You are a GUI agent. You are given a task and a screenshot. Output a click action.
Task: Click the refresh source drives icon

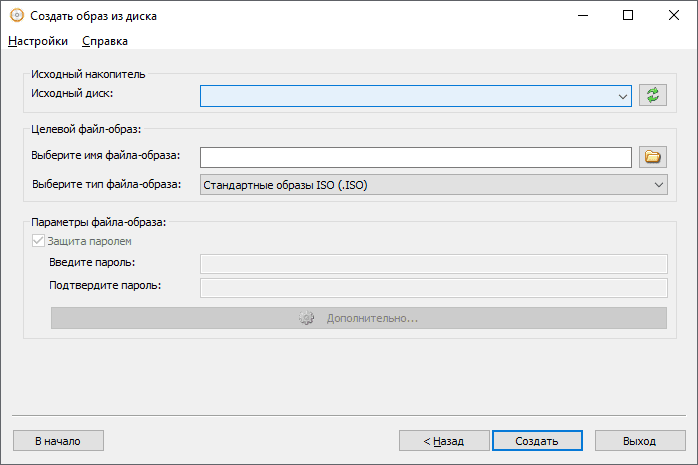tap(653, 95)
